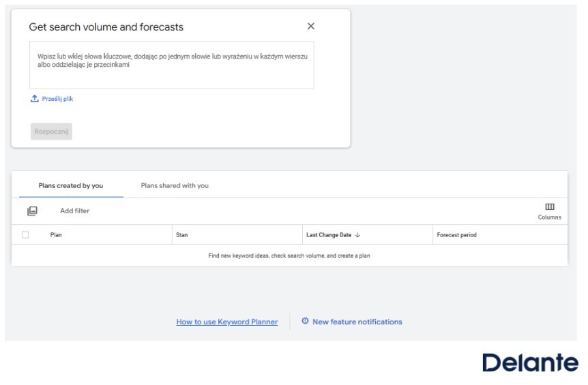This screenshot has width=588, height=385.
Task: Open the Prześlij plik upload link
Action: tap(57, 99)
